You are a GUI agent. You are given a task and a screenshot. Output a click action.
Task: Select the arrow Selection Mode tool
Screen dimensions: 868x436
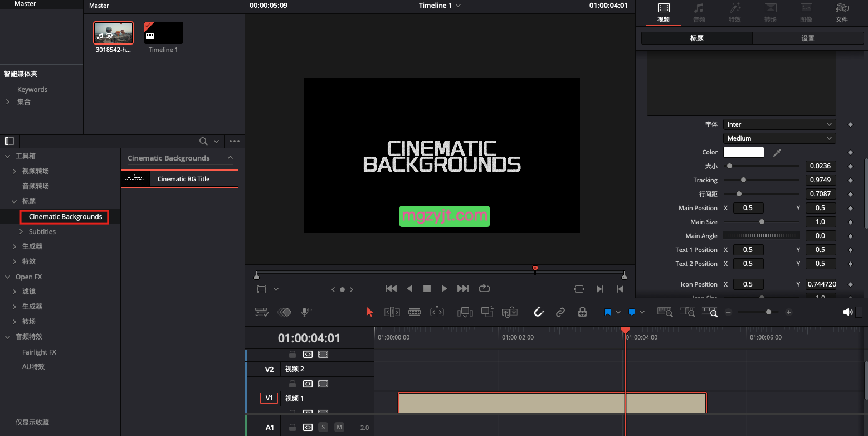pyautogui.click(x=369, y=312)
